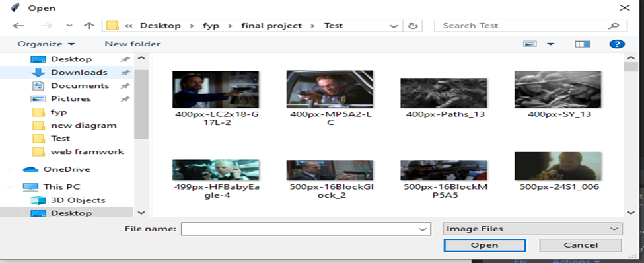The image size is (644, 263).
Task: Open the Organize menu
Action: coord(46,44)
